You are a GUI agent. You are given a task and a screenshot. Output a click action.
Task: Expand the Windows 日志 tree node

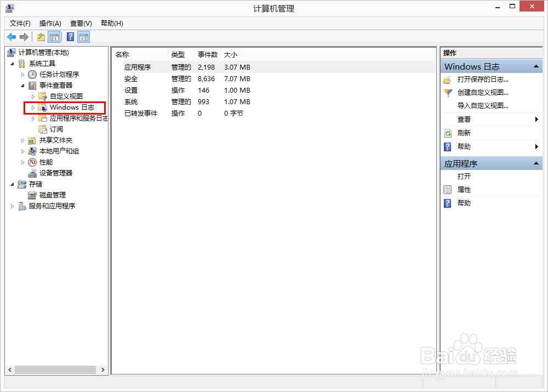(x=33, y=107)
